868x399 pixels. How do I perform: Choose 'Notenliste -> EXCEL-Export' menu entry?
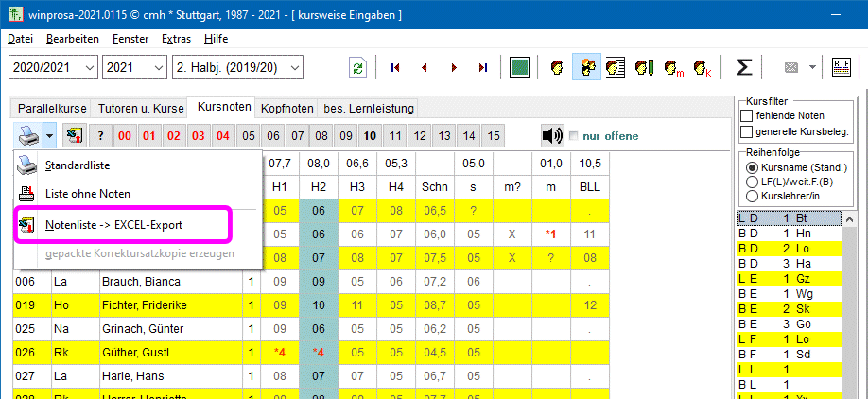click(113, 225)
